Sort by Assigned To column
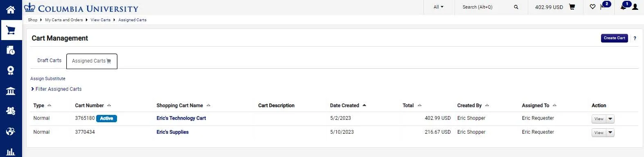This screenshot has width=644, height=157. click(539, 105)
